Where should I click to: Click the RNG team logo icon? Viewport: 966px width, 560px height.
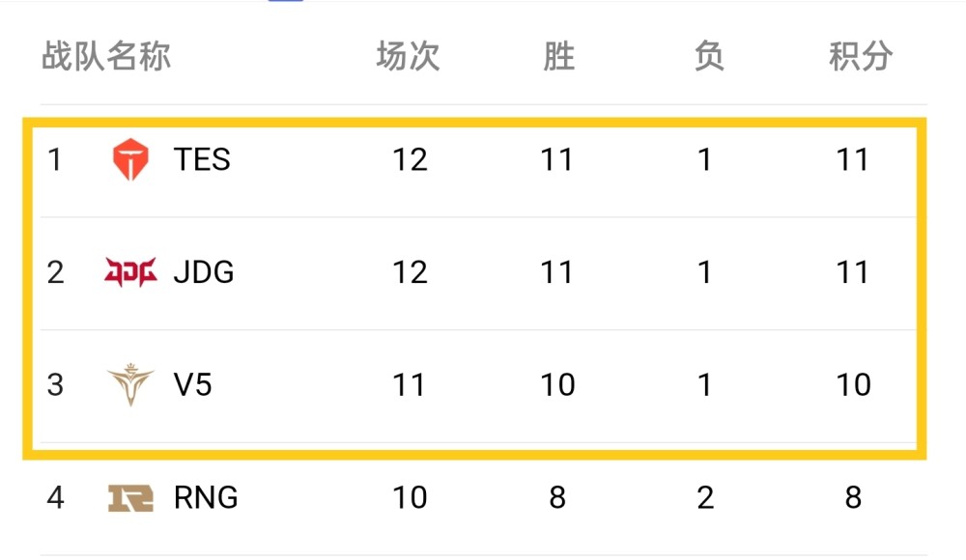click(130, 498)
